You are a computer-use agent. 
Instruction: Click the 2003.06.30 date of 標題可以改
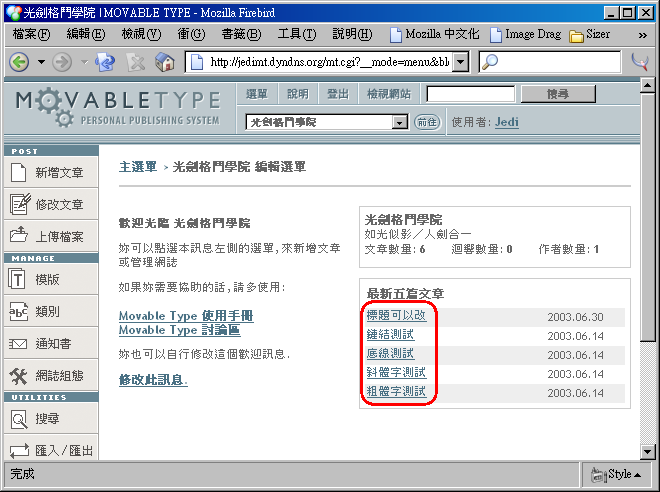pos(575,317)
